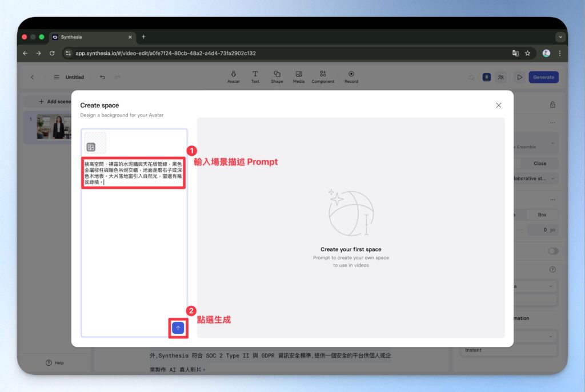The height and width of the screenshot is (392, 585).
Task: Select the Text tool in toolbar
Action: tap(255, 77)
